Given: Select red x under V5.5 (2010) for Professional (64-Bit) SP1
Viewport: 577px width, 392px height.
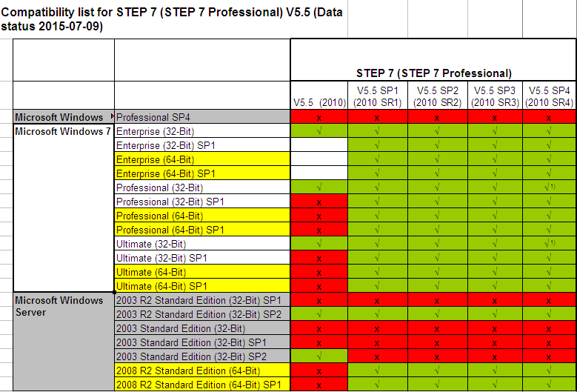Looking at the screenshot, I should (x=319, y=229).
